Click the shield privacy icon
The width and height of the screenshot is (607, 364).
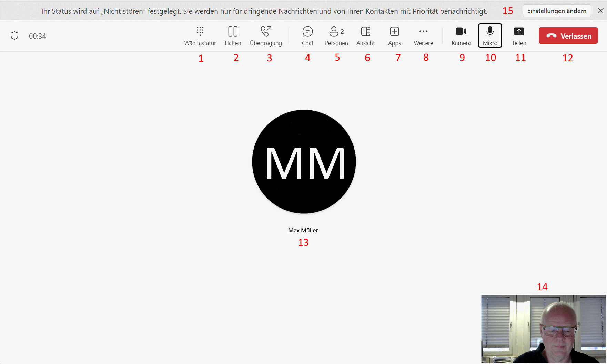click(14, 36)
